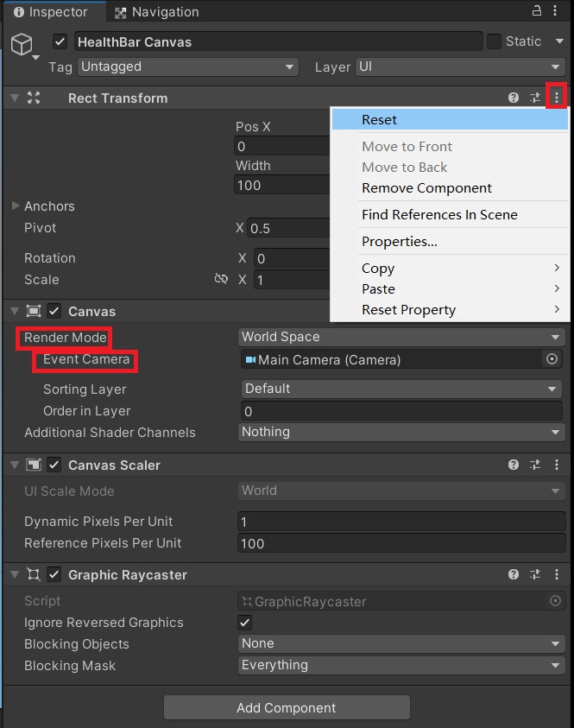The image size is (574, 728).
Task: Click the Scale constrain proportions link icon
Action: coord(221,279)
